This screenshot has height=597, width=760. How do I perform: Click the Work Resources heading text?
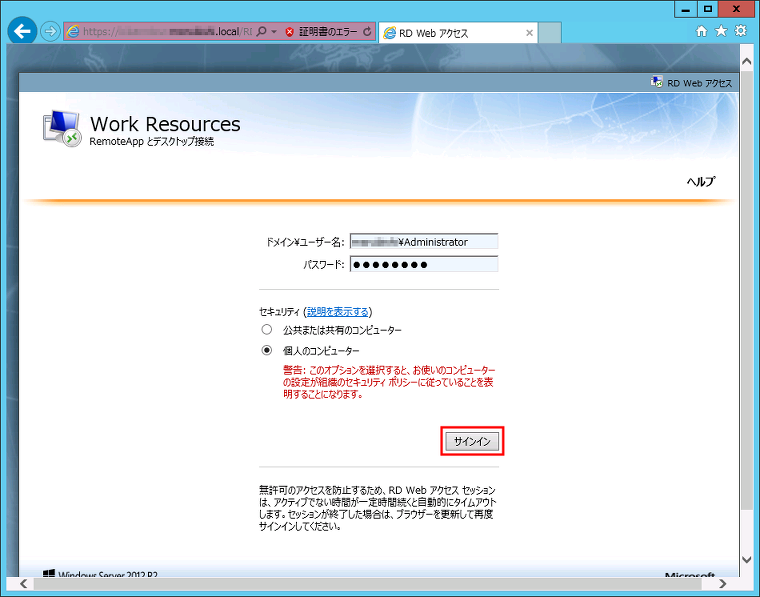(x=165, y=124)
